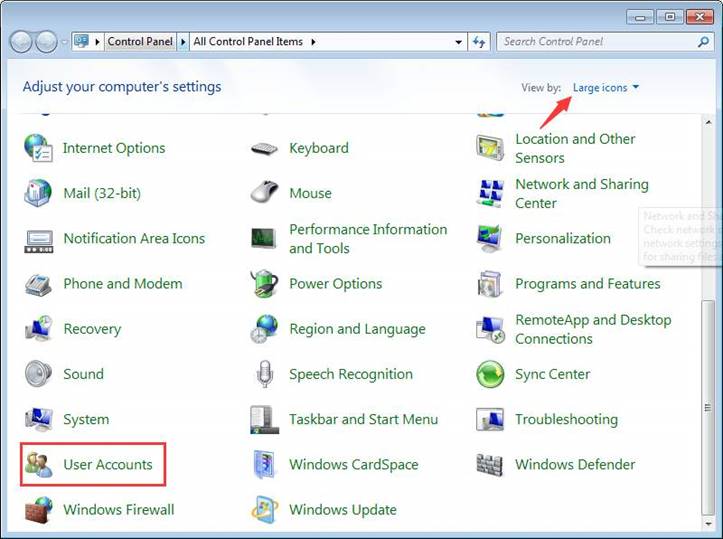Screen dimensions: 723x539
Task: Click the Windows Defender wall icon
Action: (x=489, y=464)
